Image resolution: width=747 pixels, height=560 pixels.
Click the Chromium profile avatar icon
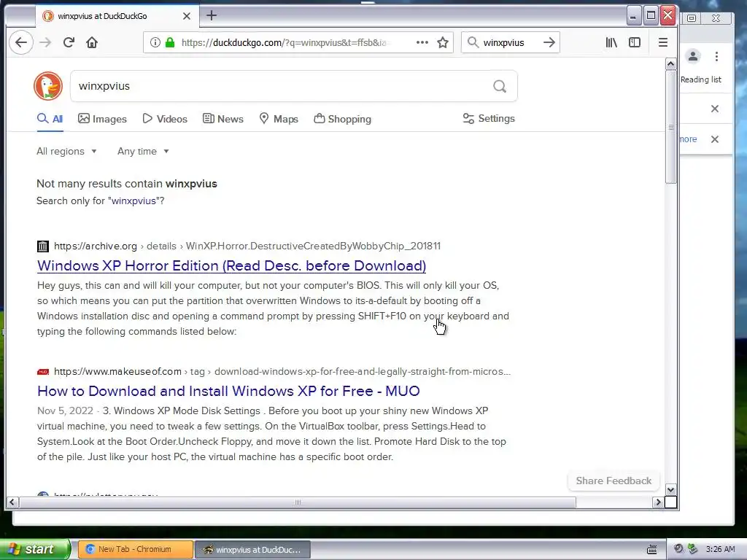pos(693,56)
